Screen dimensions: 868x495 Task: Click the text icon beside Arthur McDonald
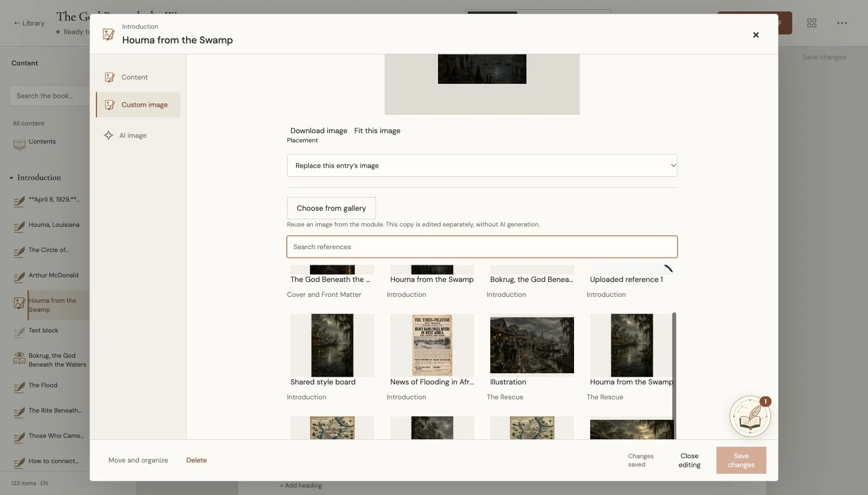(20, 277)
